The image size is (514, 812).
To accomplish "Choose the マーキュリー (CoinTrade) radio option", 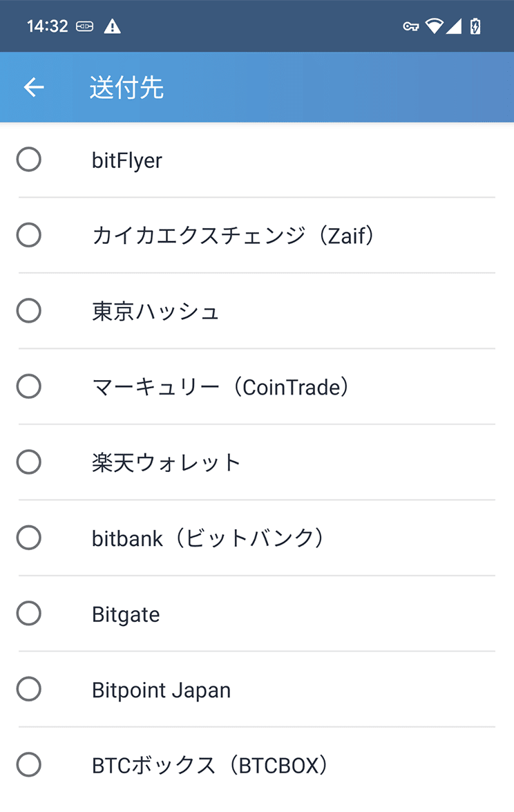I will point(29,386).
